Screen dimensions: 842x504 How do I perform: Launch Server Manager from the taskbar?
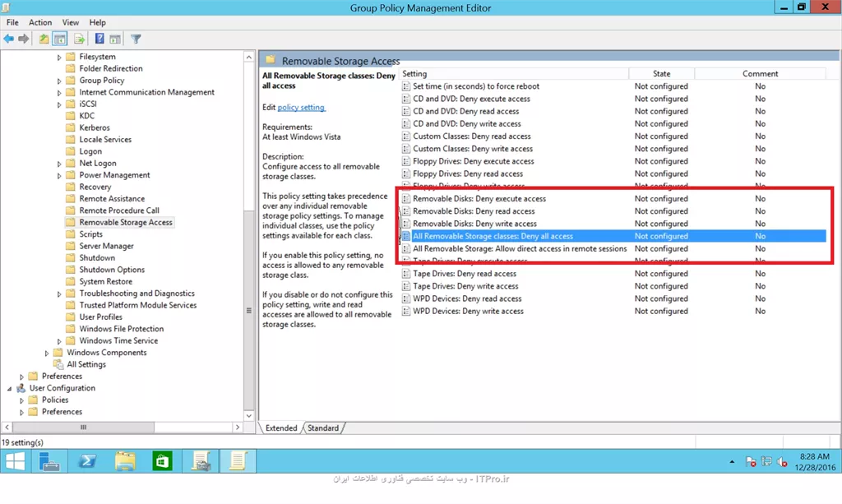49,461
